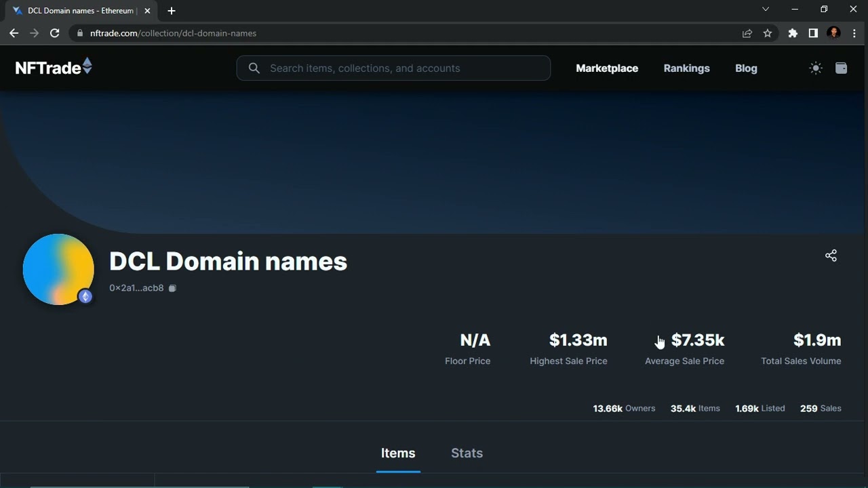868x488 pixels.
Task: Click the $1.33m Highest Sale Price
Action: 578,340
